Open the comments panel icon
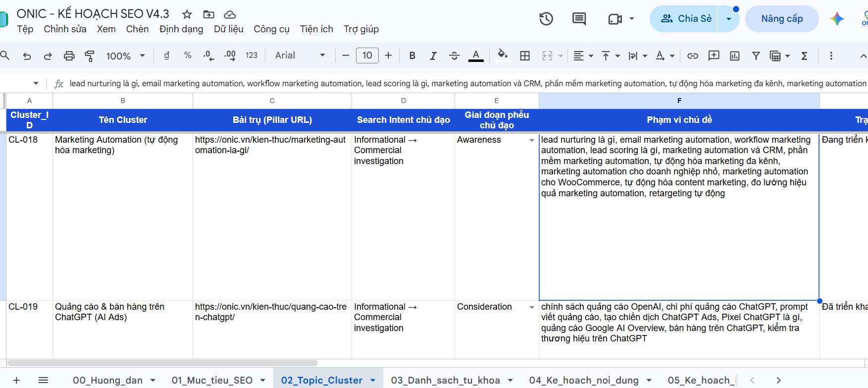Image resolution: width=868 pixels, height=388 pixels. 579,19
